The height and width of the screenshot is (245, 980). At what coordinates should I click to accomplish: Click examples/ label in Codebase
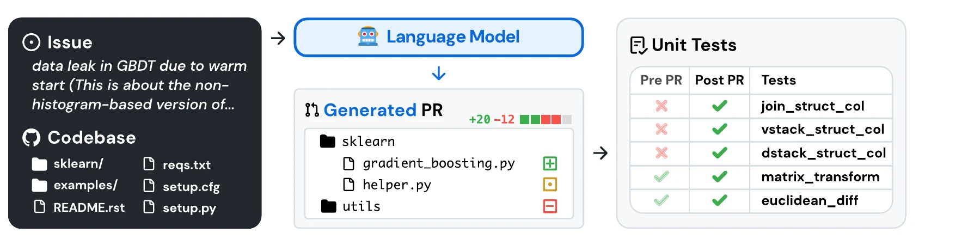click(x=85, y=186)
